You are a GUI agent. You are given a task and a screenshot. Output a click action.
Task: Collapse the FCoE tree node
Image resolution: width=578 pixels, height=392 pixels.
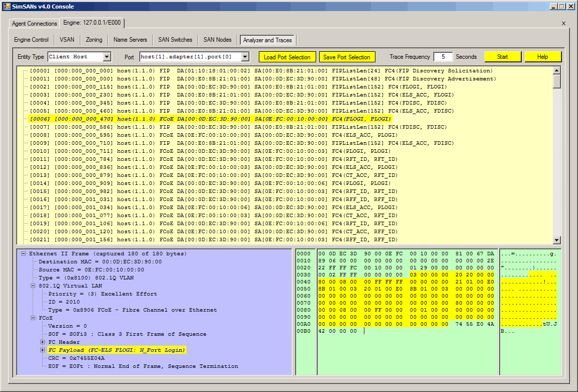[33, 318]
